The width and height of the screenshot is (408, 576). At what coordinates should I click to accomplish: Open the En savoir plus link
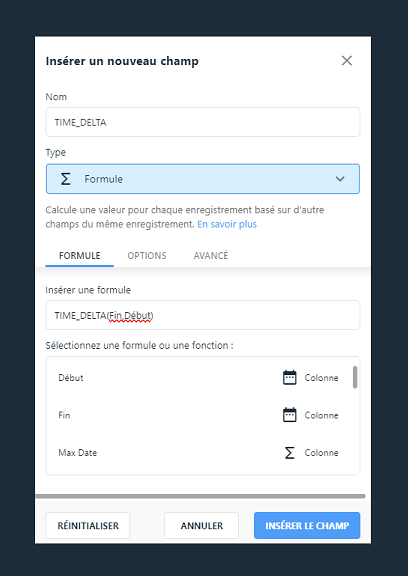(227, 224)
